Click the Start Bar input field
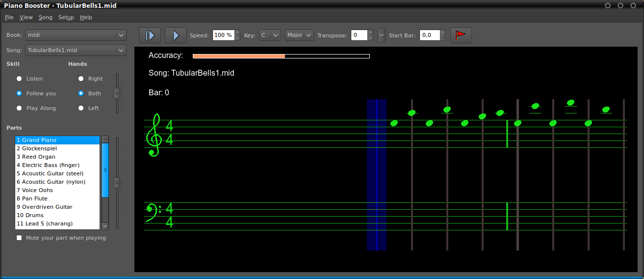The width and height of the screenshot is (644, 279). point(430,35)
